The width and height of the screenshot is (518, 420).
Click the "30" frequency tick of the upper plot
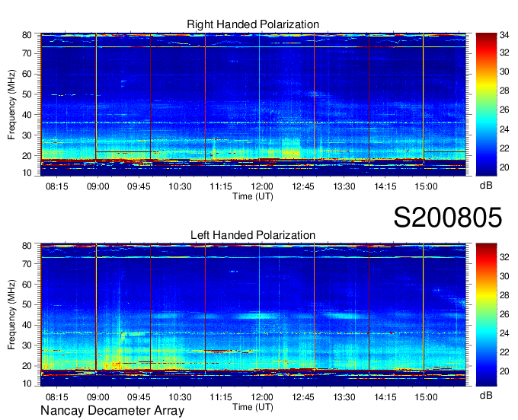coord(27,135)
